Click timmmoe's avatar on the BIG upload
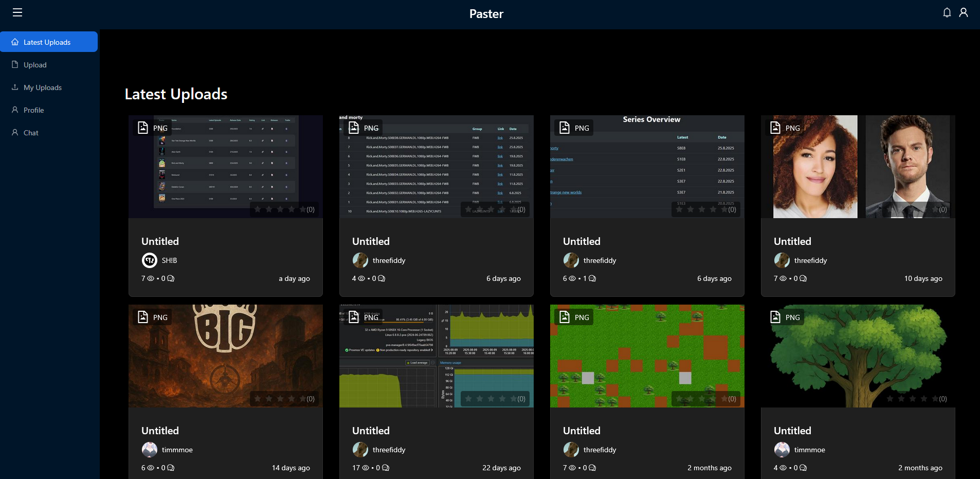The height and width of the screenshot is (479, 980). tap(150, 450)
